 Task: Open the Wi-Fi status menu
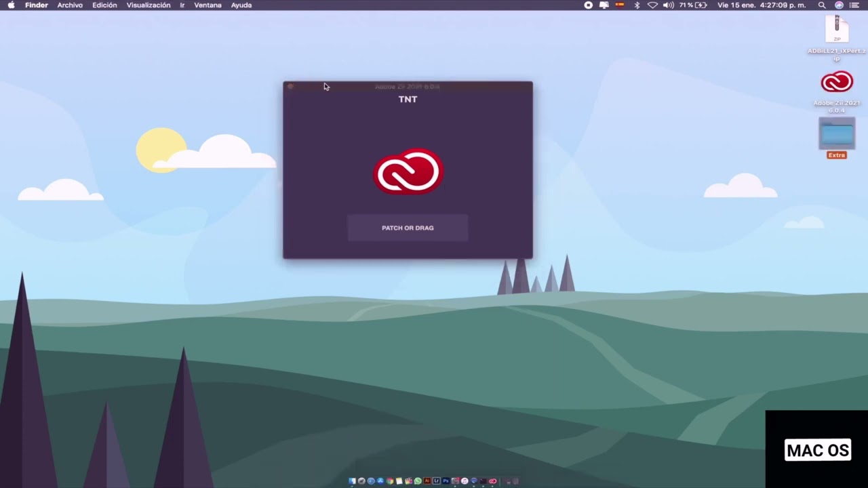652,5
